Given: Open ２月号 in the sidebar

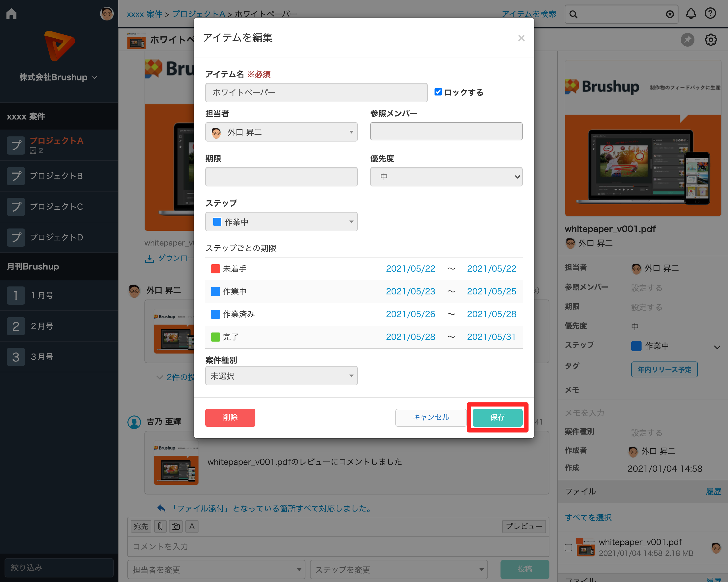Looking at the screenshot, I should tap(42, 326).
